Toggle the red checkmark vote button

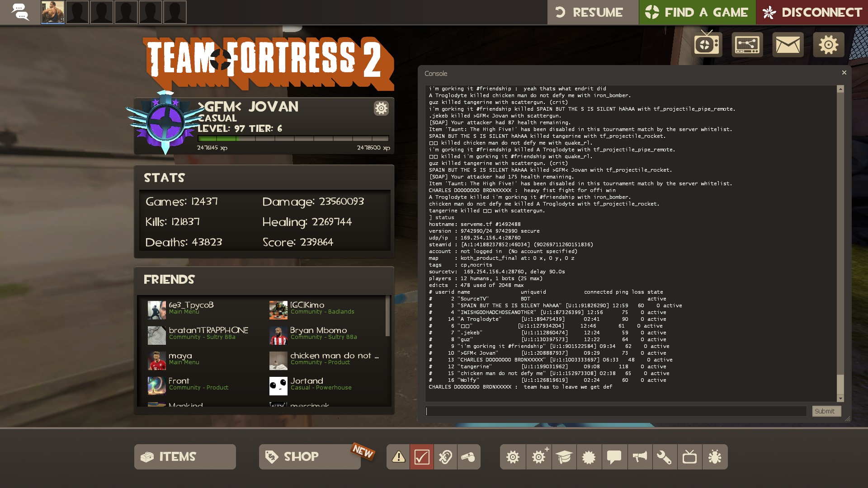(x=421, y=457)
